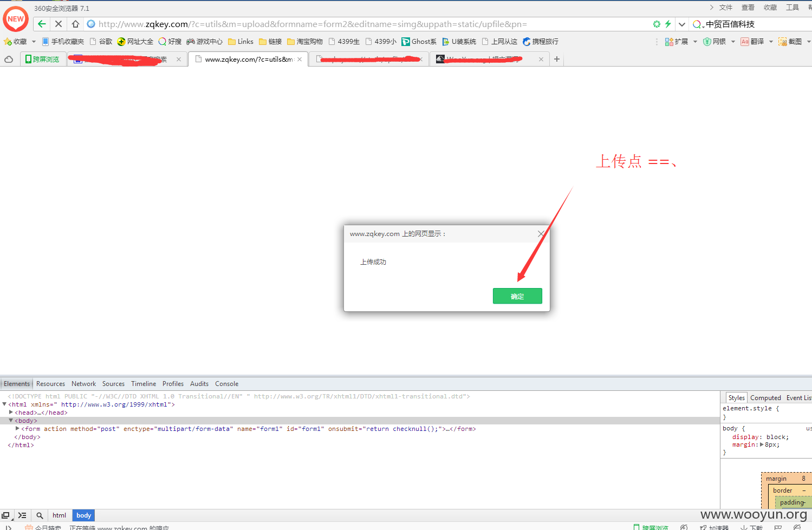Go to the browser home page icon
This screenshot has width=812, height=530.
[75, 24]
